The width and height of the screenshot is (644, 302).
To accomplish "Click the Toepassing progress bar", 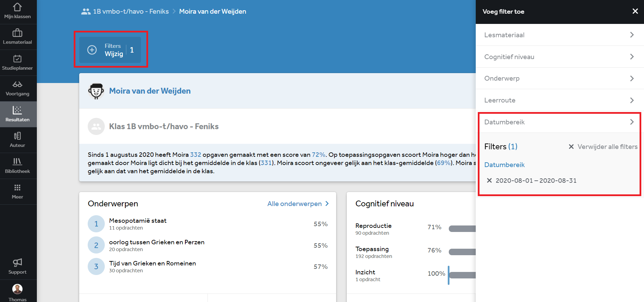I will (462, 252).
